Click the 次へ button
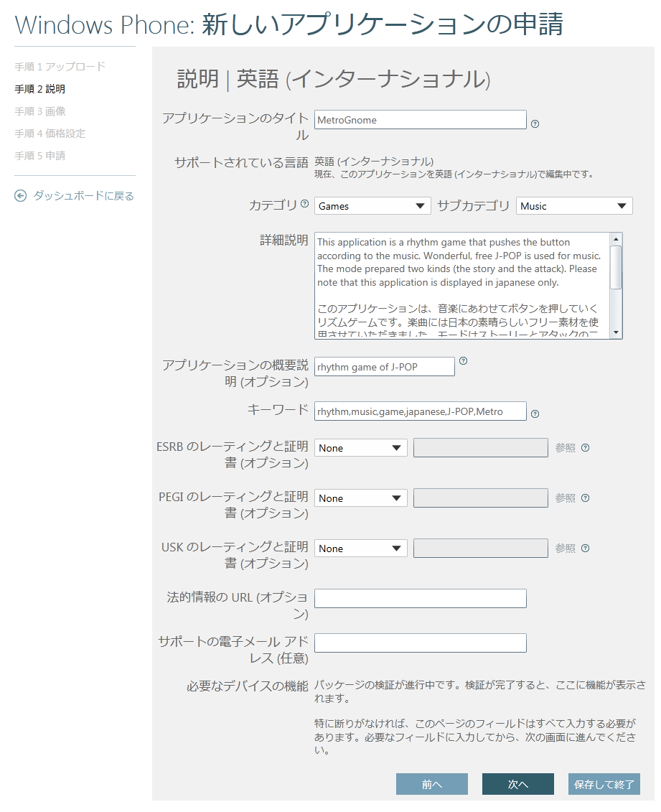661x812 pixels. click(517, 784)
